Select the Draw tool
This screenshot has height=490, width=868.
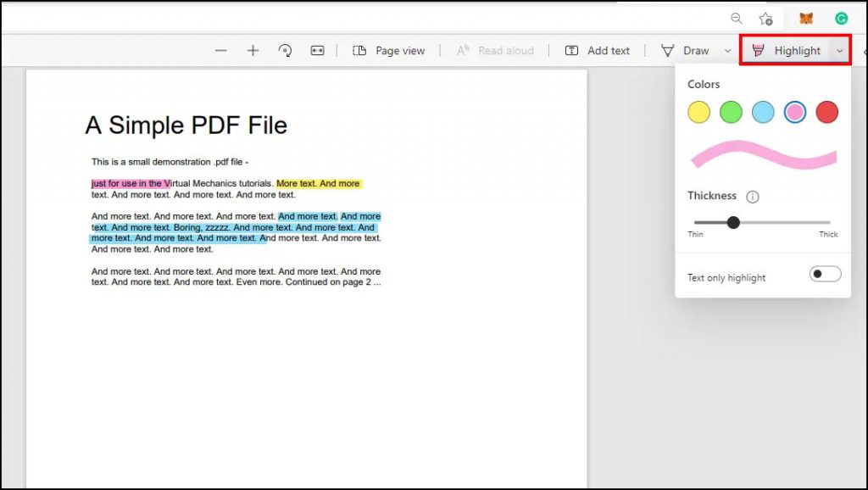[697, 50]
